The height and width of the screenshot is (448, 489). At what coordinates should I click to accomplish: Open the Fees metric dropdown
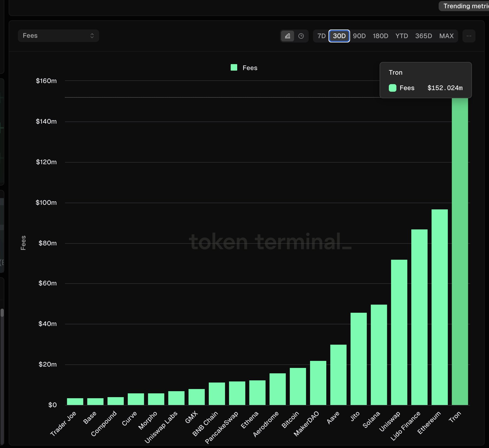pyautogui.click(x=58, y=36)
